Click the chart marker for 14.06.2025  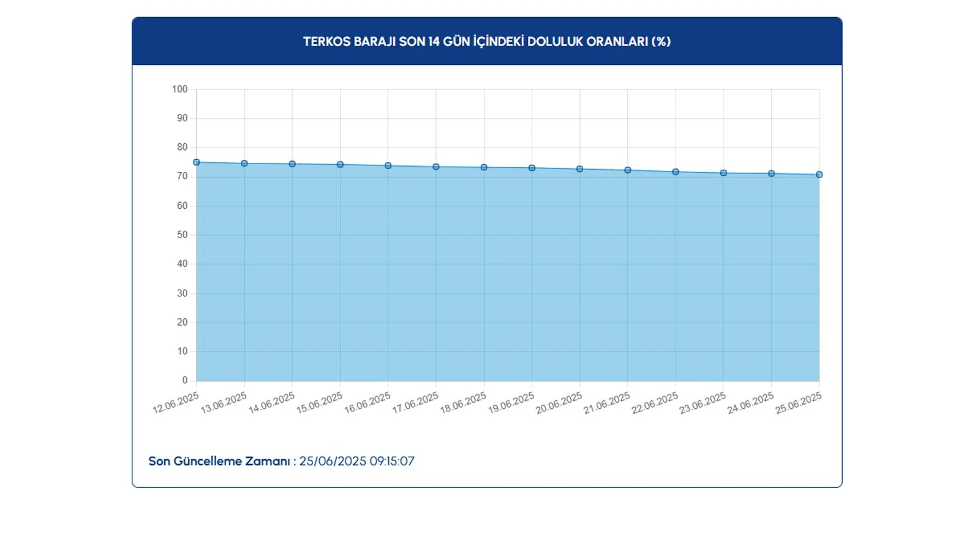292,164
